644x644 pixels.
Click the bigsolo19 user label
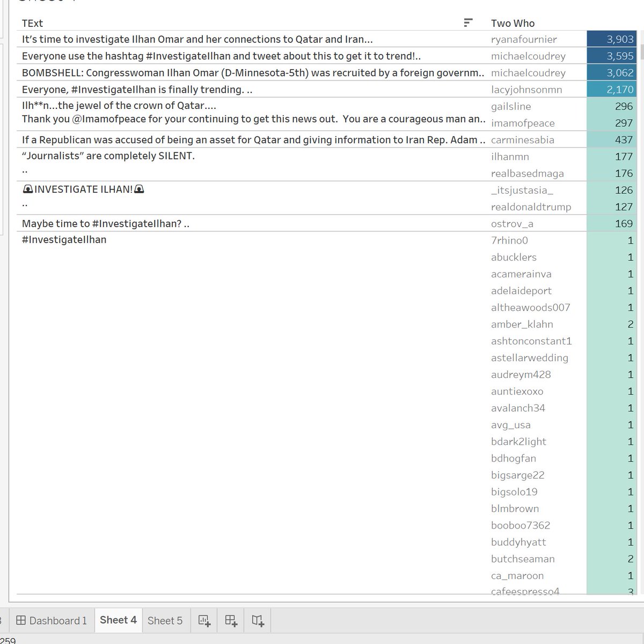click(514, 492)
